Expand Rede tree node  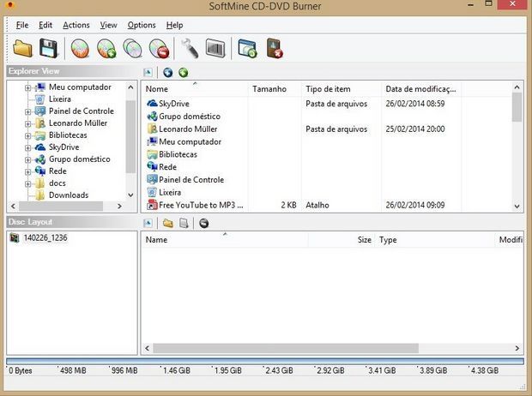[x=27, y=172]
